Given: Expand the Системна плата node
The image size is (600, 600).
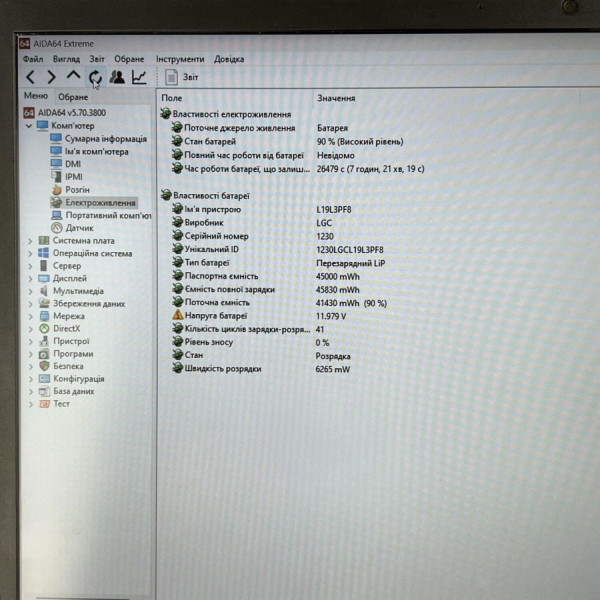Looking at the screenshot, I should point(30,241).
